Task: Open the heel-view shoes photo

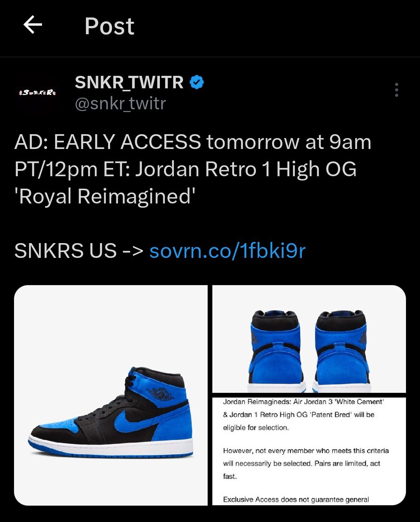Action: (x=309, y=339)
